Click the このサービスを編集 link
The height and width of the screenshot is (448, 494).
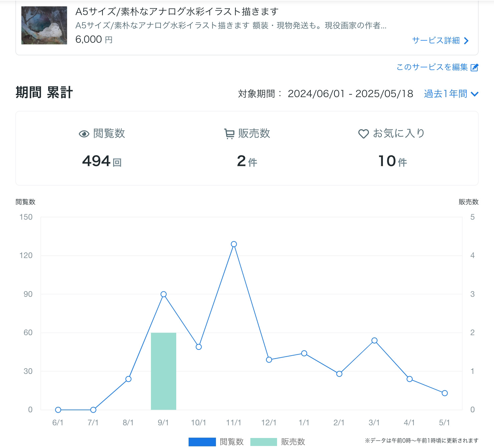pos(432,67)
